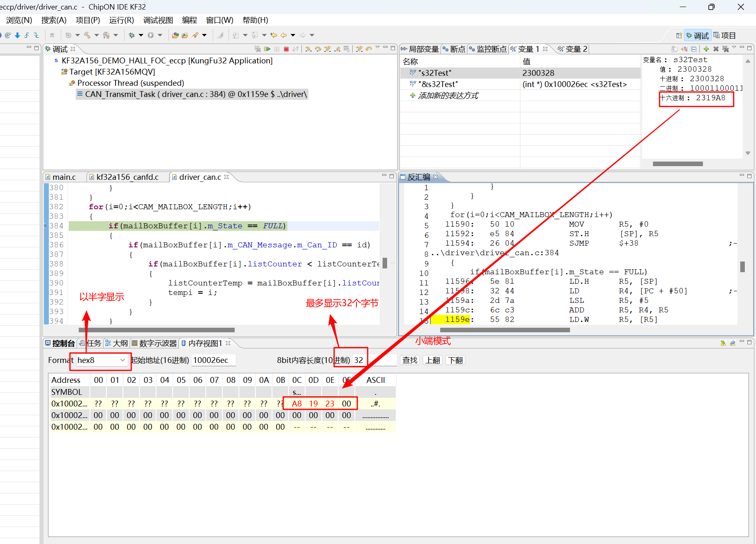Click the suspend pause icon in debug panel
The height and width of the screenshot is (544, 756).
pyautogui.click(x=277, y=49)
